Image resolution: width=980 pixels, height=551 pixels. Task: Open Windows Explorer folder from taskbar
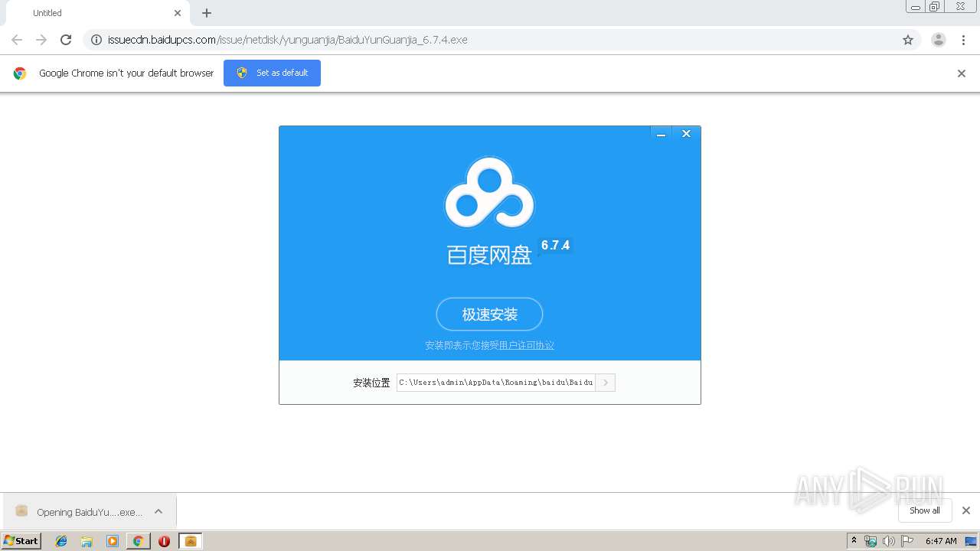(87, 541)
